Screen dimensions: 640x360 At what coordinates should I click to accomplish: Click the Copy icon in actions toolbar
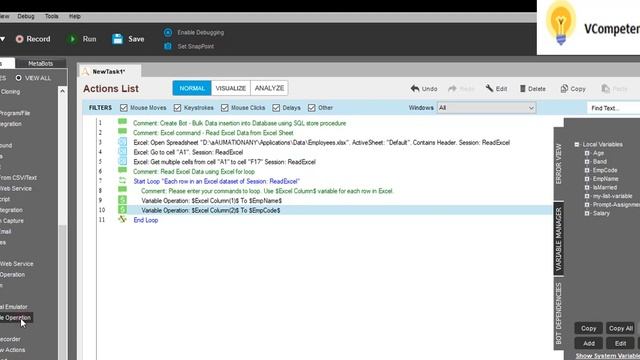(564, 88)
